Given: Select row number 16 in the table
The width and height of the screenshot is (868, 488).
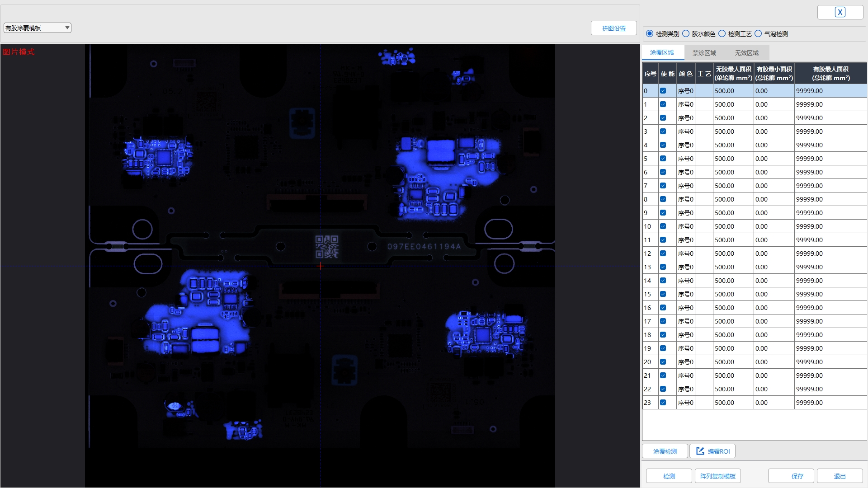Looking at the screenshot, I should [651, 308].
